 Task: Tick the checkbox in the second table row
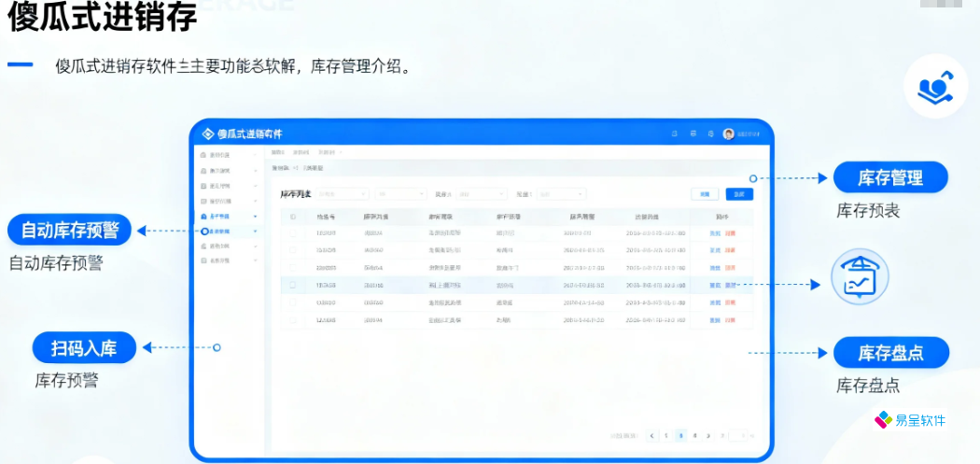(x=292, y=250)
